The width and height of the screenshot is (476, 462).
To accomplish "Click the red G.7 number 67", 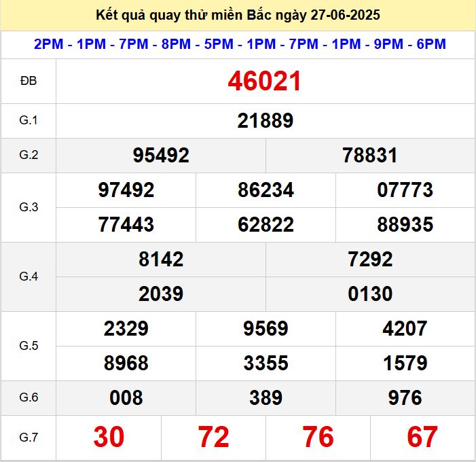I will click(422, 437).
